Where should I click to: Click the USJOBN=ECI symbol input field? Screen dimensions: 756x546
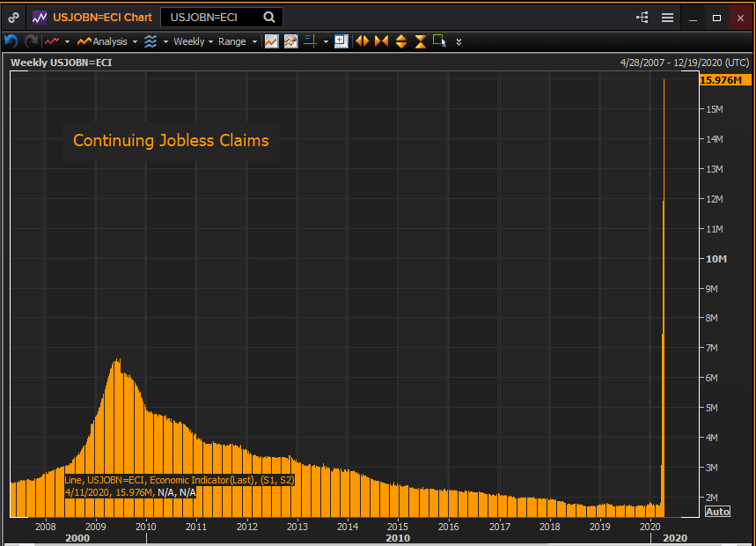[211, 17]
